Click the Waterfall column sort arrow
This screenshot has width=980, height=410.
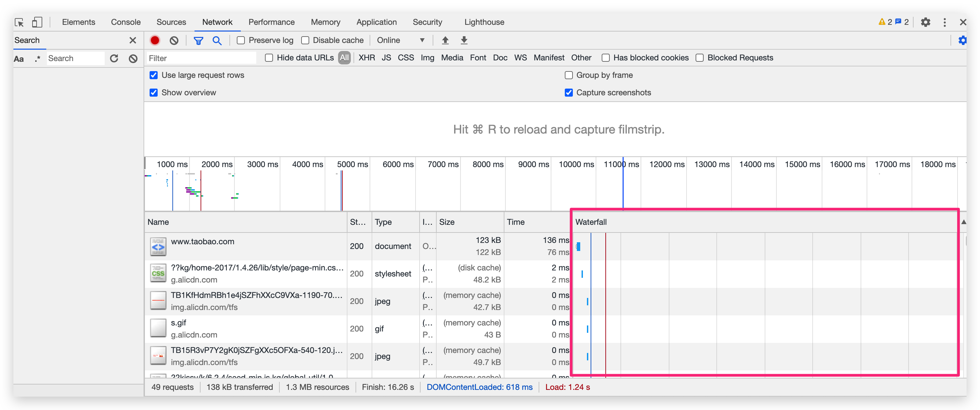point(963,222)
